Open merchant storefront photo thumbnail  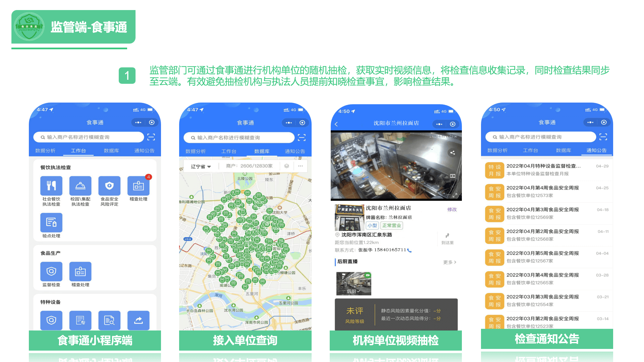[349, 217]
